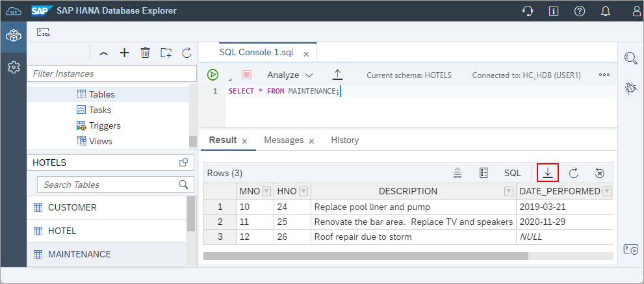Image resolution: width=644 pixels, height=284 pixels.
Task: Click cell 'Roof repair due to storm'
Action: point(413,237)
